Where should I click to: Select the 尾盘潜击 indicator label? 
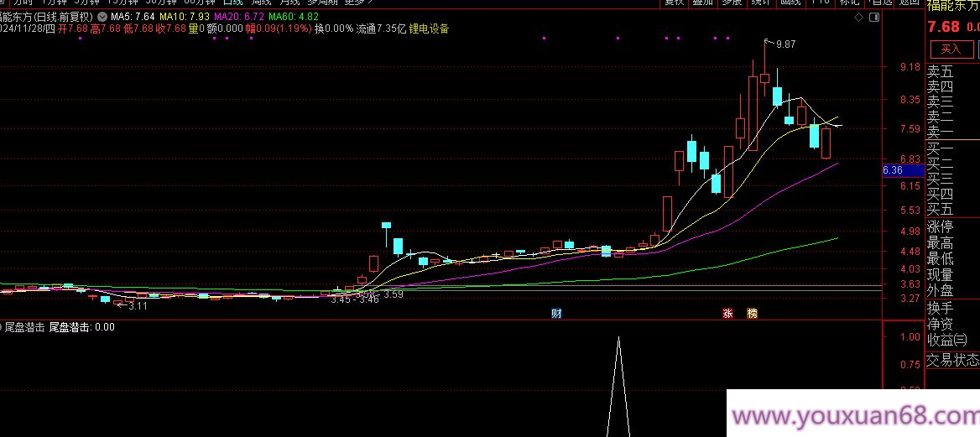[x=24, y=328]
